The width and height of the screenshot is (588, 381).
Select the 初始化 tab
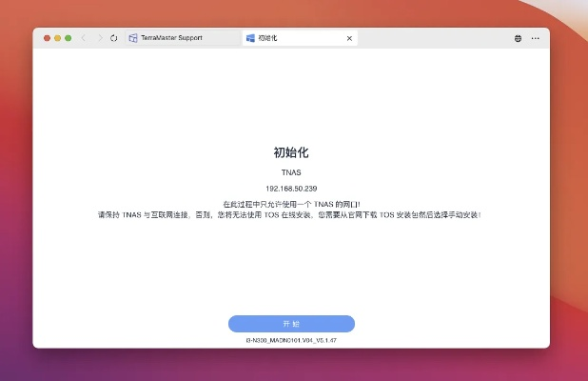[x=300, y=38]
